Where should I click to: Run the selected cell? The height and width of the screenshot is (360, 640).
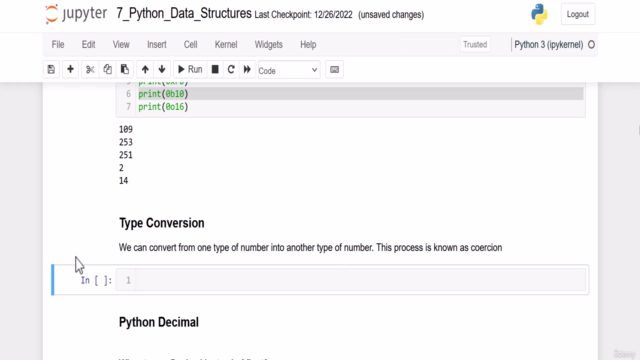[190, 70]
